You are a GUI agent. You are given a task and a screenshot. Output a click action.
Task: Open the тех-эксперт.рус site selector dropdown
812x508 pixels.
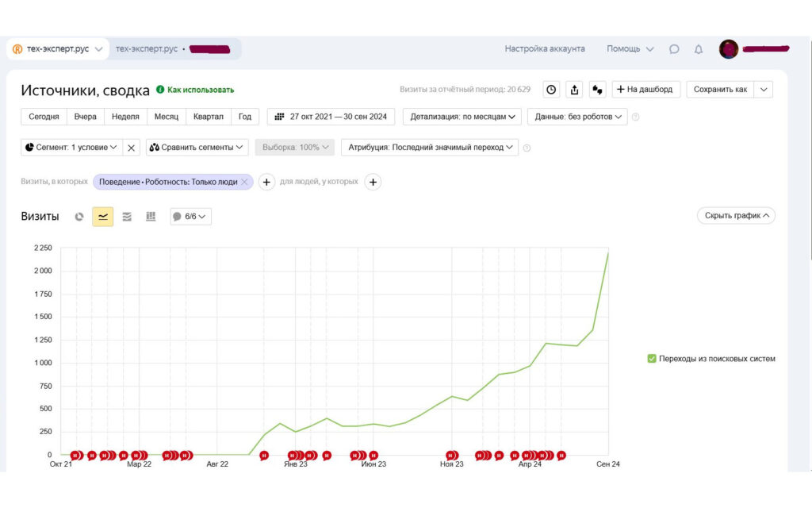(x=57, y=48)
